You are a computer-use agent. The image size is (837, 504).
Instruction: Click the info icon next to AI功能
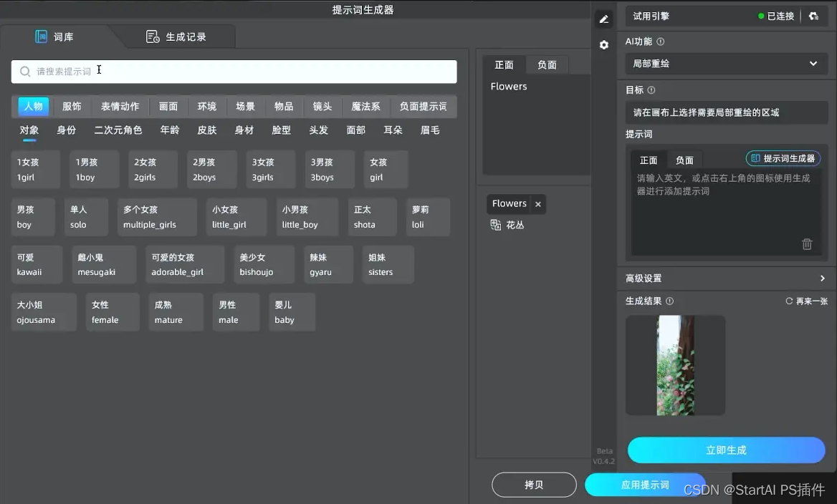pos(660,42)
